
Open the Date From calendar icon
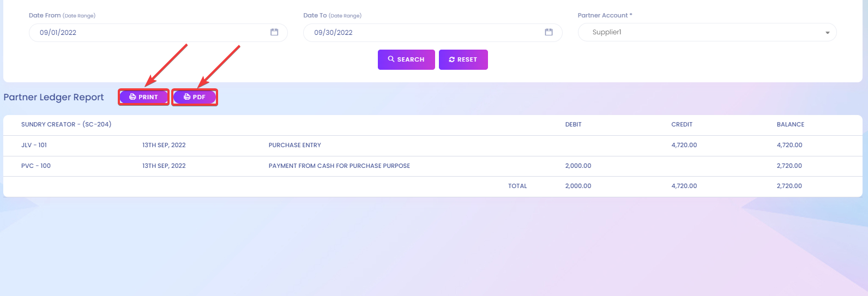pyautogui.click(x=274, y=32)
